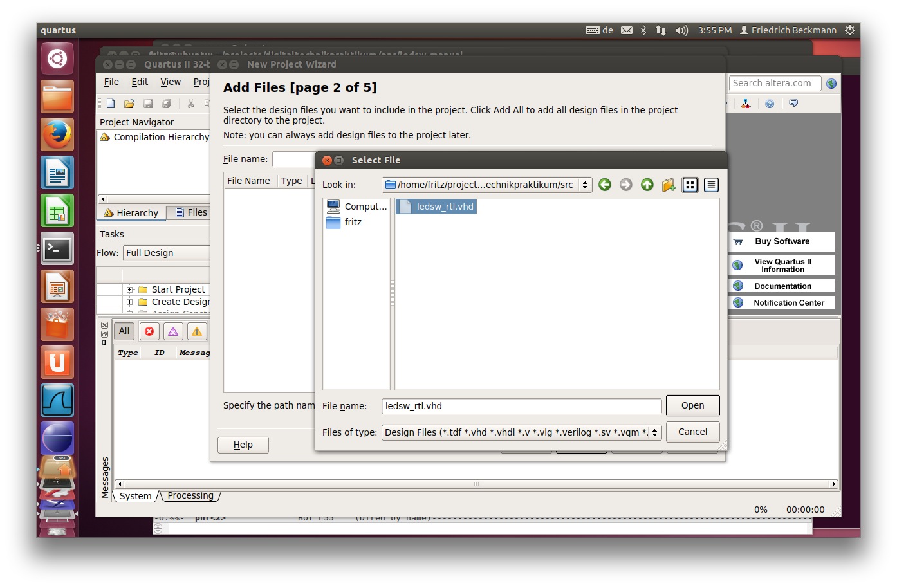
Task: Switch file dialog to icon list view
Action: click(x=690, y=185)
